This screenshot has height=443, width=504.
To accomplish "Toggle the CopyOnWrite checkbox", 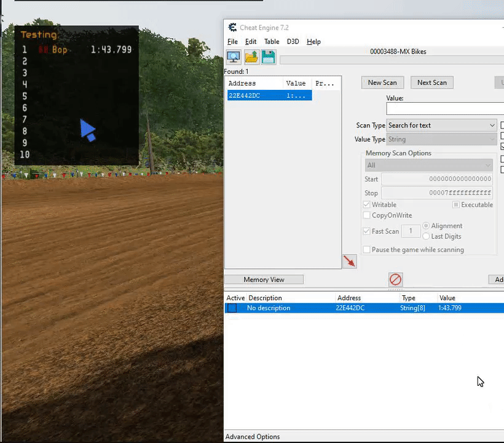I will tap(366, 215).
